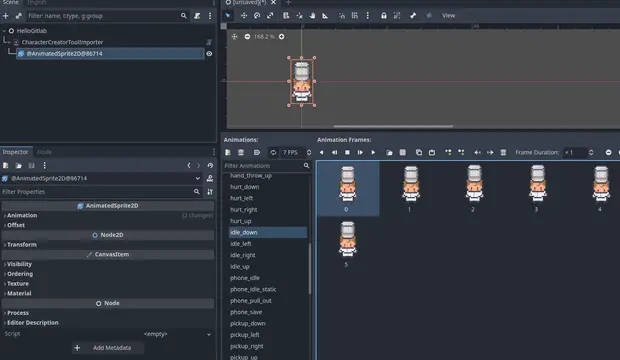This screenshot has width=620, height=360.
Task: Click the Attach Script icon in Scene dock
Action: 197,16
